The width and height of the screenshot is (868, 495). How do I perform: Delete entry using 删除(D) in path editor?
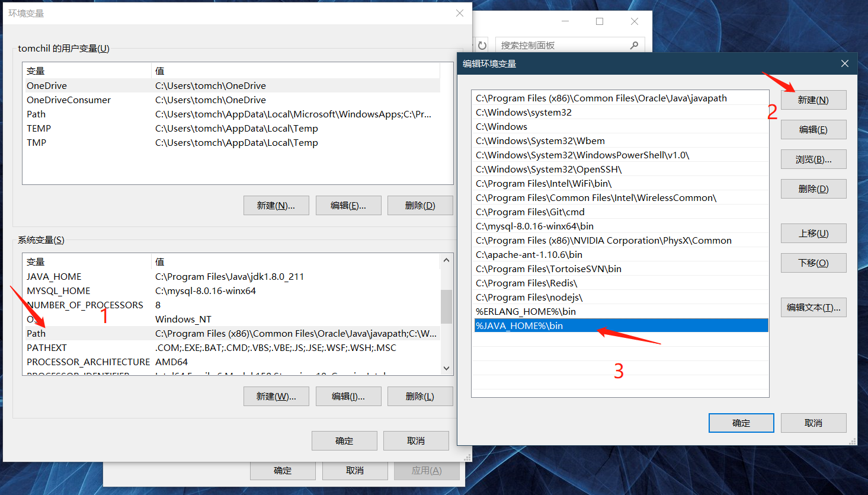tap(813, 189)
